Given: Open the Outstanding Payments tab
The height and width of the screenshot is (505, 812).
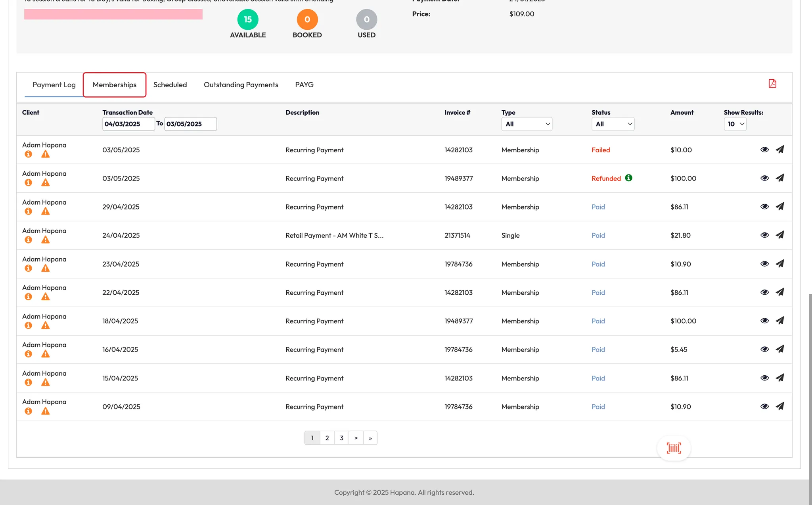Looking at the screenshot, I should [241, 84].
